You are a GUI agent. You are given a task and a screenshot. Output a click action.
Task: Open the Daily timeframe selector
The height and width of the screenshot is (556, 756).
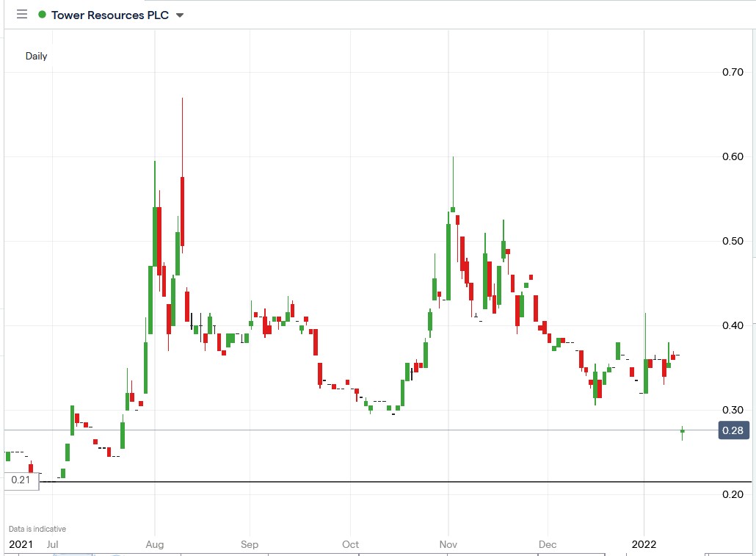(37, 56)
